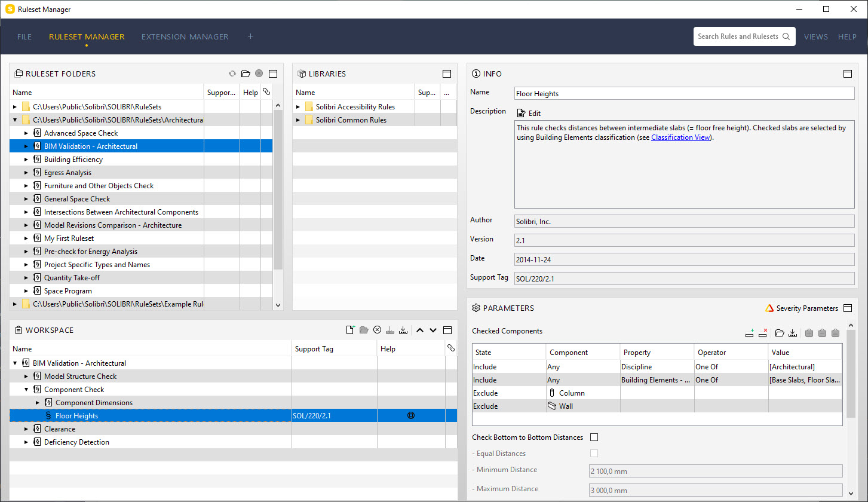This screenshot has height=502, width=868.
Task: Open Severity Parameters
Action: pos(802,308)
